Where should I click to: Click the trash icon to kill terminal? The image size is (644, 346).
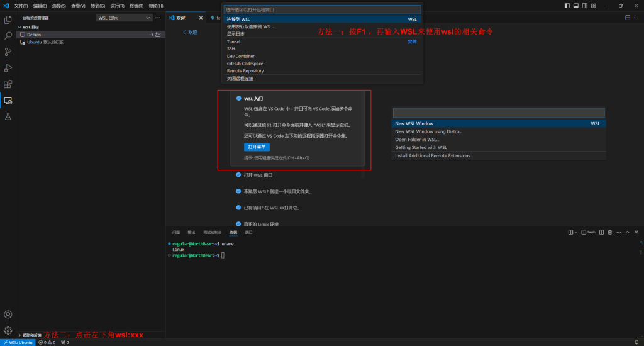click(609, 232)
